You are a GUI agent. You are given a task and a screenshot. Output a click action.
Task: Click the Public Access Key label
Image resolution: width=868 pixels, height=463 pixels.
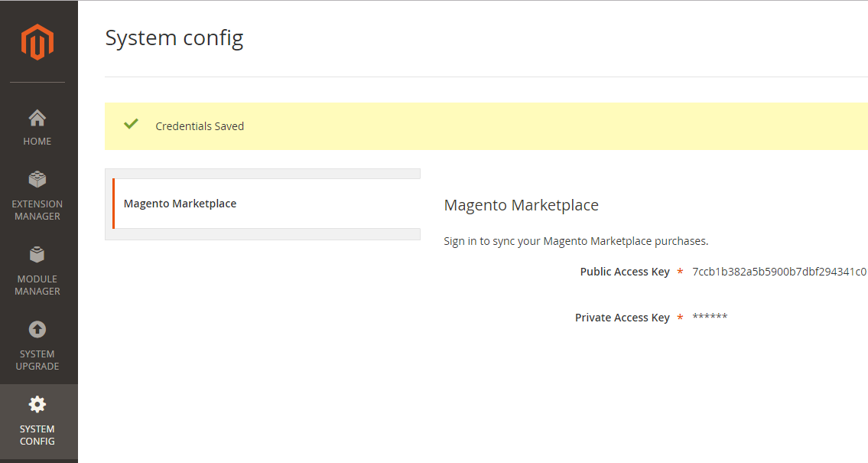(x=624, y=272)
